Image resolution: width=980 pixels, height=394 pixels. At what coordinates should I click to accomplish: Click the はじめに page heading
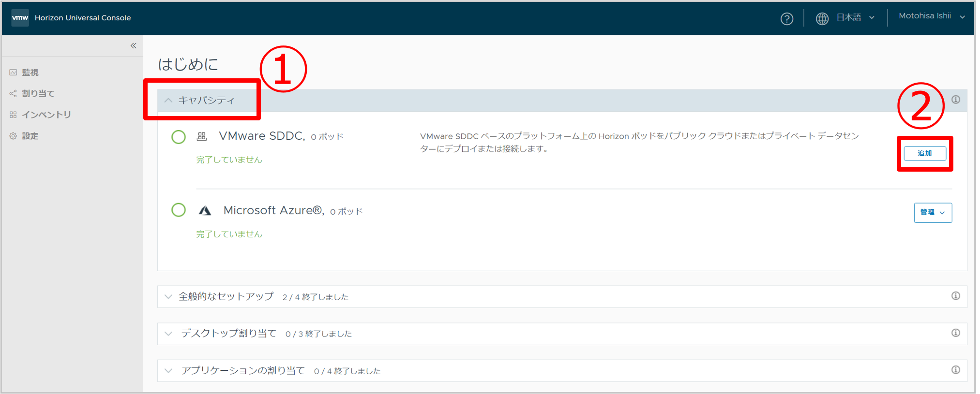click(188, 64)
